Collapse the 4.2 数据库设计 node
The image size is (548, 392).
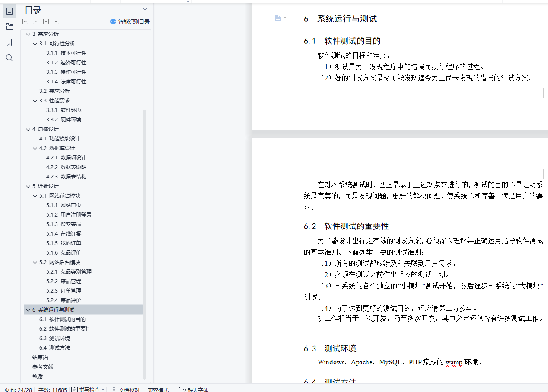click(x=35, y=148)
